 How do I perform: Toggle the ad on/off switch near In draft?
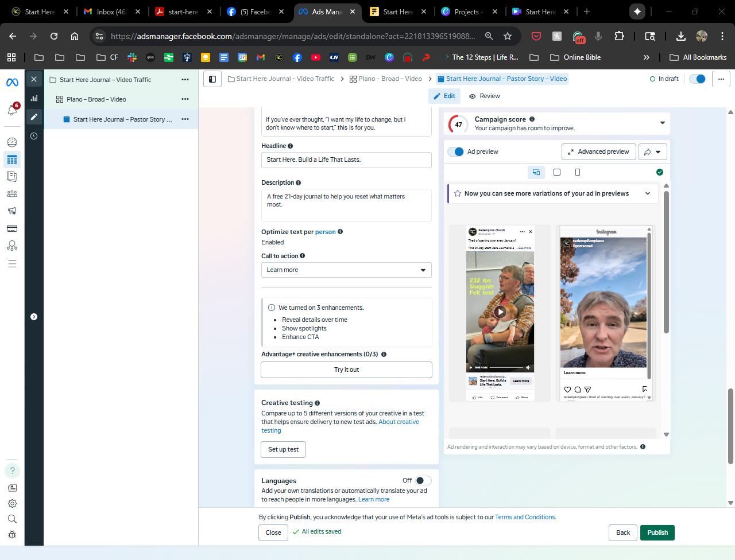tap(697, 79)
